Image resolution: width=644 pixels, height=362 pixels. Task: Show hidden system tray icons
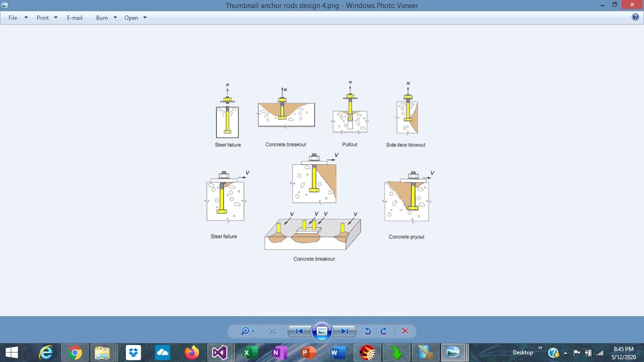[566, 353]
